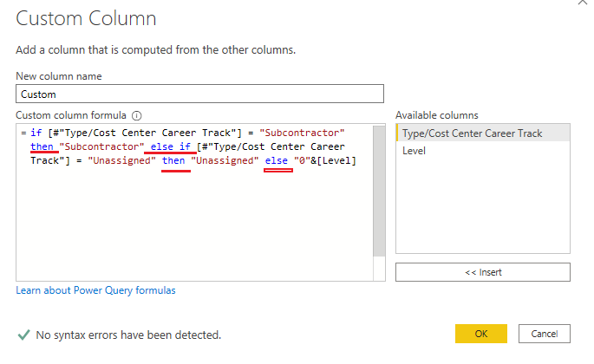Viewport: 594px width, 364px height.
Task: Click the "0"&[Level] text in the formula
Action: click(x=325, y=160)
